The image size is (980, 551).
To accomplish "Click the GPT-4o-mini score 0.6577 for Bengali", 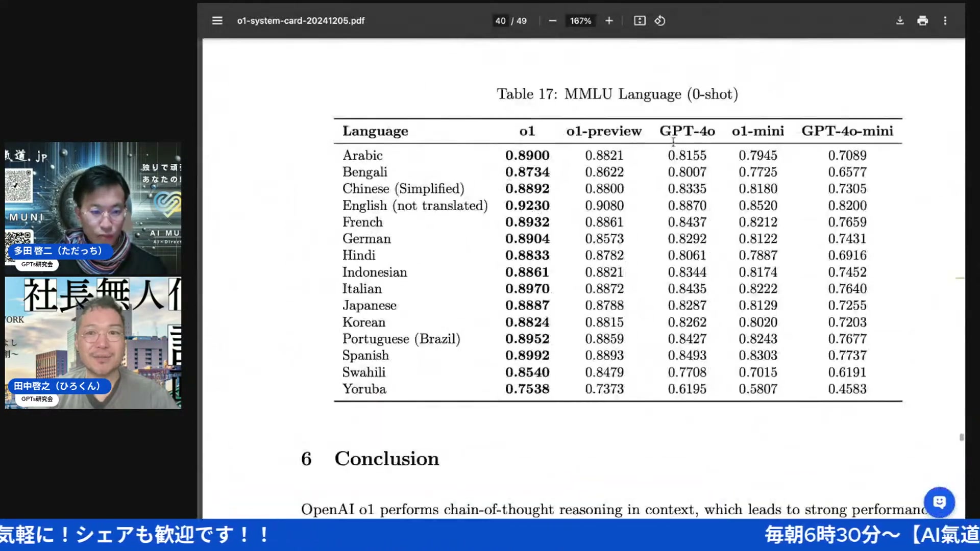I will [x=847, y=172].
